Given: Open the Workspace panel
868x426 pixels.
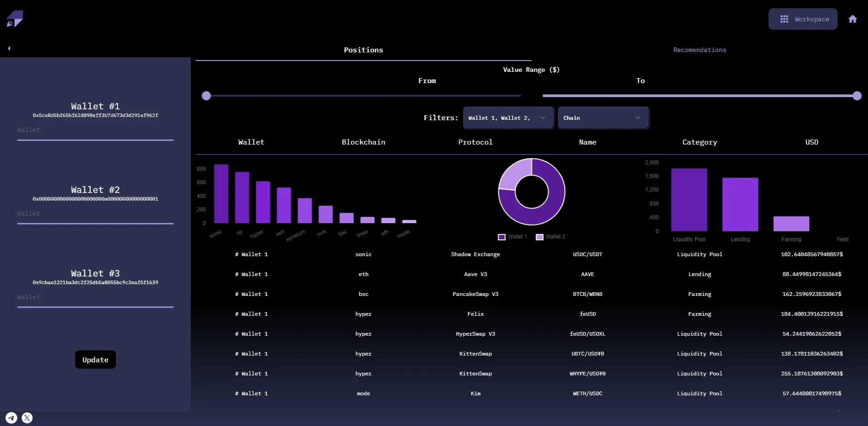Looking at the screenshot, I should 804,19.
